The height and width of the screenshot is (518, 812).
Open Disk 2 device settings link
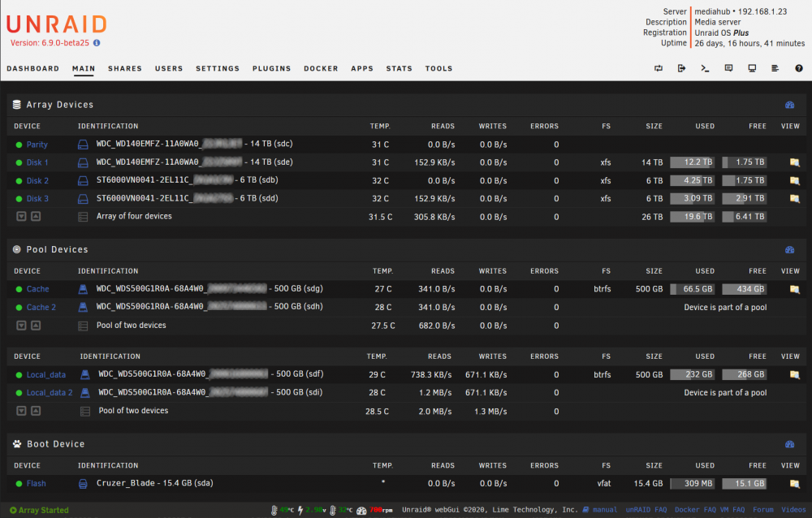(x=38, y=181)
